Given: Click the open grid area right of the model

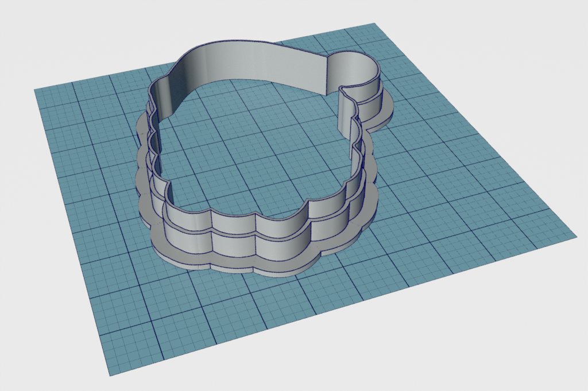Looking at the screenshot, I should coord(469,187).
